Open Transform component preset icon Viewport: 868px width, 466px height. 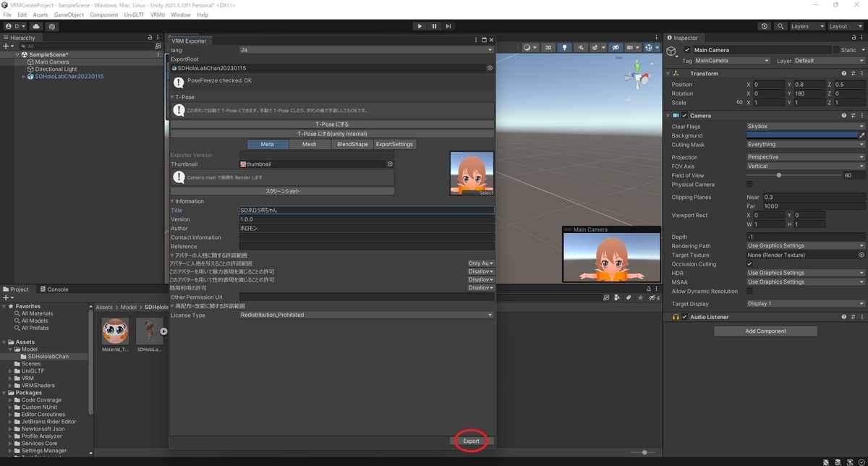click(853, 73)
